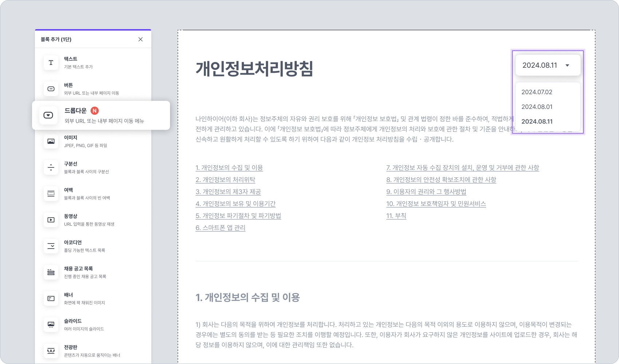Click the 드롭다운 block icon

click(48, 115)
